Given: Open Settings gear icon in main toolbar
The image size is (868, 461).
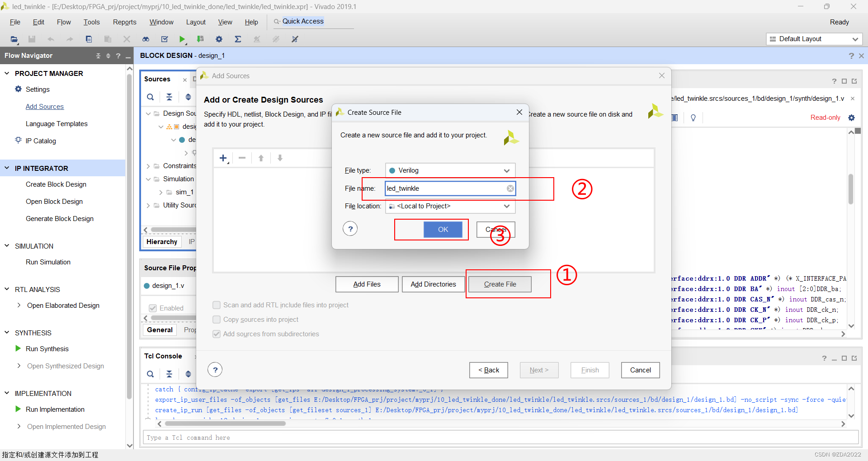Looking at the screenshot, I should (219, 39).
